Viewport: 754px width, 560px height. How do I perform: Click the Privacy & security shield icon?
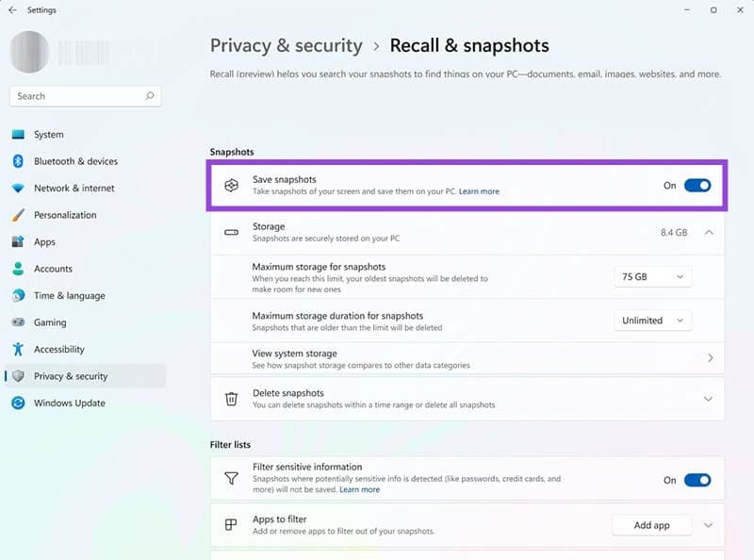pyautogui.click(x=18, y=376)
